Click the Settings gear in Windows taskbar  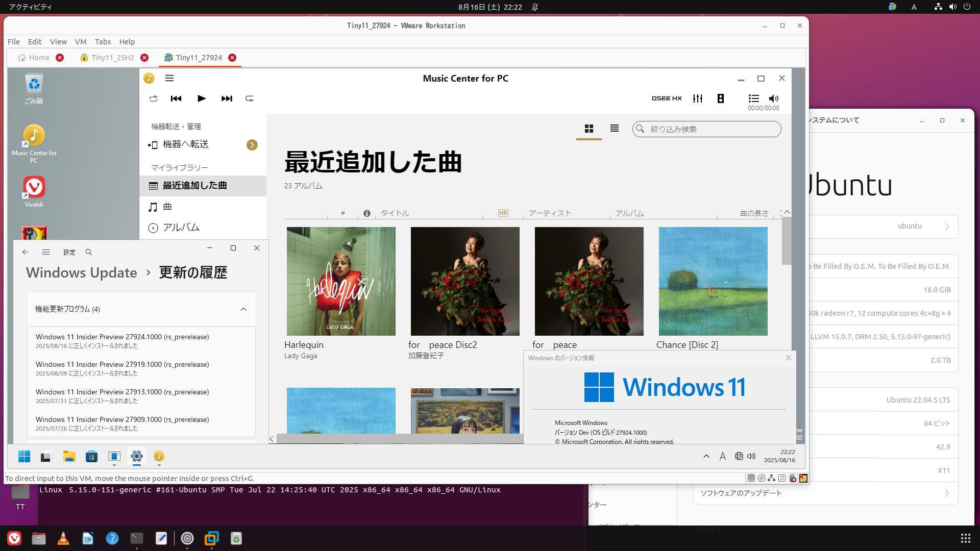(x=136, y=457)
